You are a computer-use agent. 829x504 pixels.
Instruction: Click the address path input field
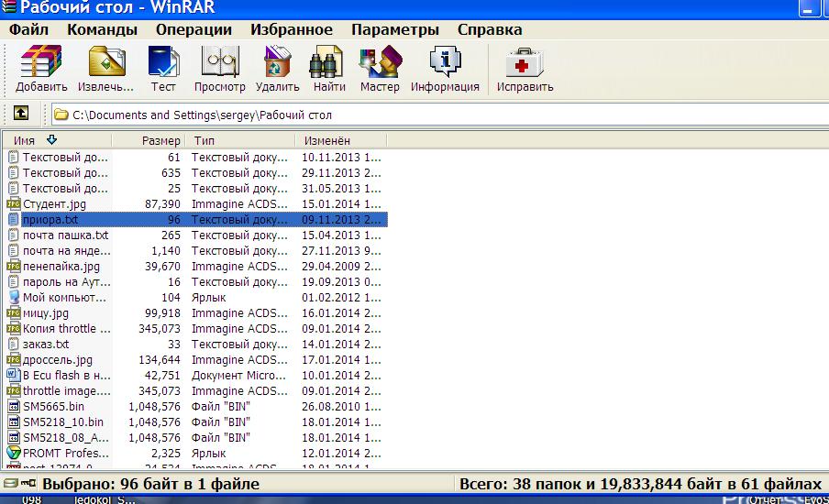point(440,115)
